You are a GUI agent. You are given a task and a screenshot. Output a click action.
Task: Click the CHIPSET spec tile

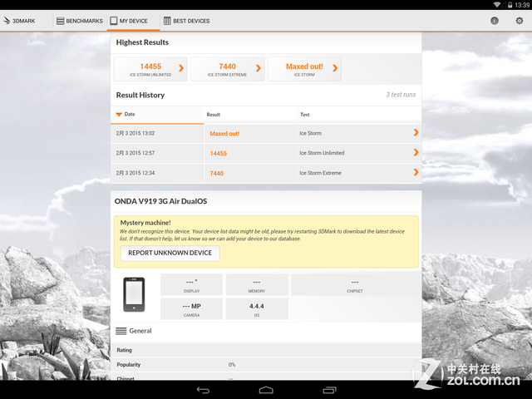tap(355, 284)
